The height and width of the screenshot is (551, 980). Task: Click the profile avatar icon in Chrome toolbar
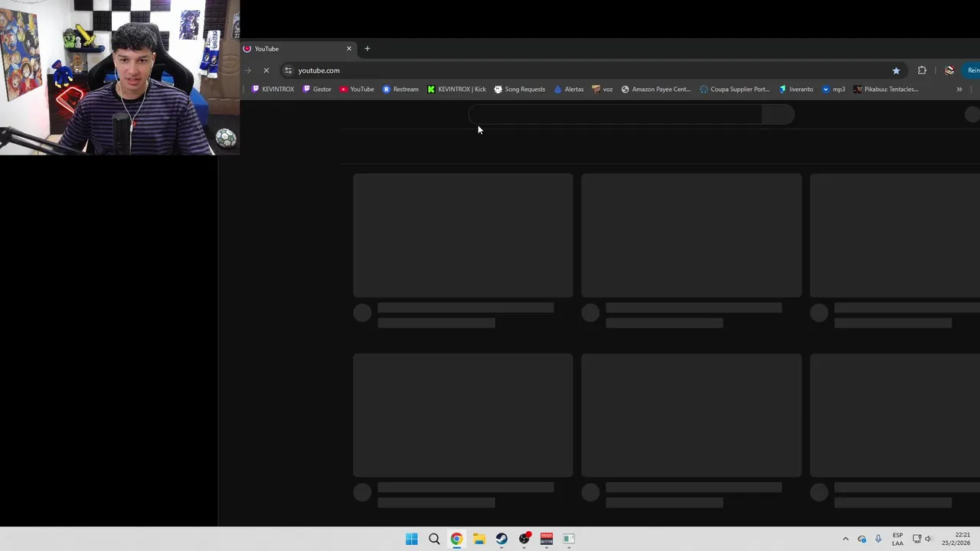pyautogui.click(x=949, y=70)
